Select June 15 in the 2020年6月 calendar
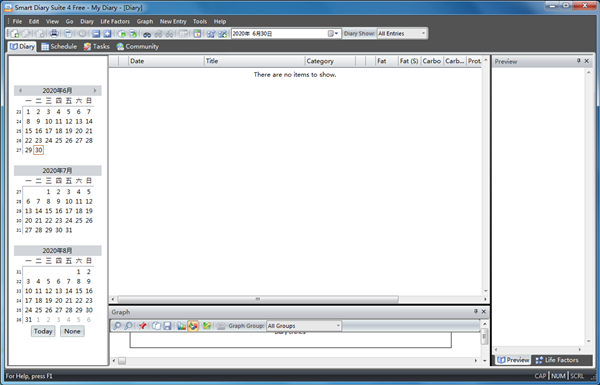 click(28, 131)
